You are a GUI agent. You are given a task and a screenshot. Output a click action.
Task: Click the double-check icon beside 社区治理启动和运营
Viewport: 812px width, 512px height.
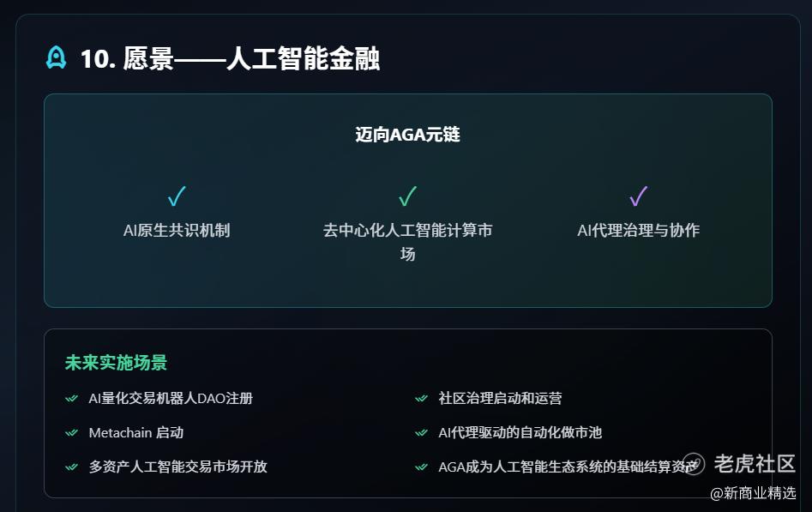(421, 398)
